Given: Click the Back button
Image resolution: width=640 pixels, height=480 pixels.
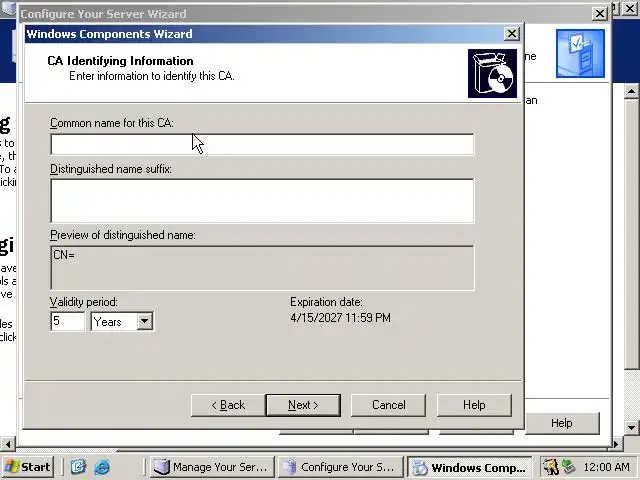Looking at the screenshot, I should click(x=228, y=405).
